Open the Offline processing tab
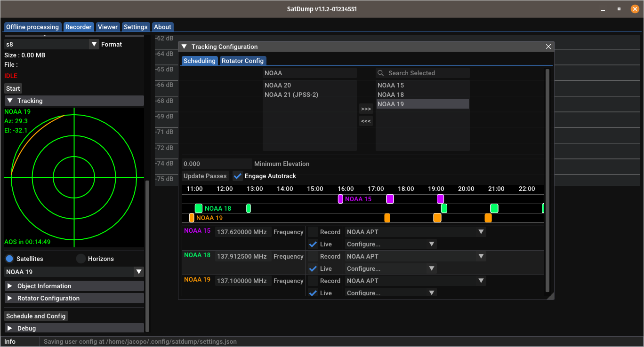 [32, 27]
